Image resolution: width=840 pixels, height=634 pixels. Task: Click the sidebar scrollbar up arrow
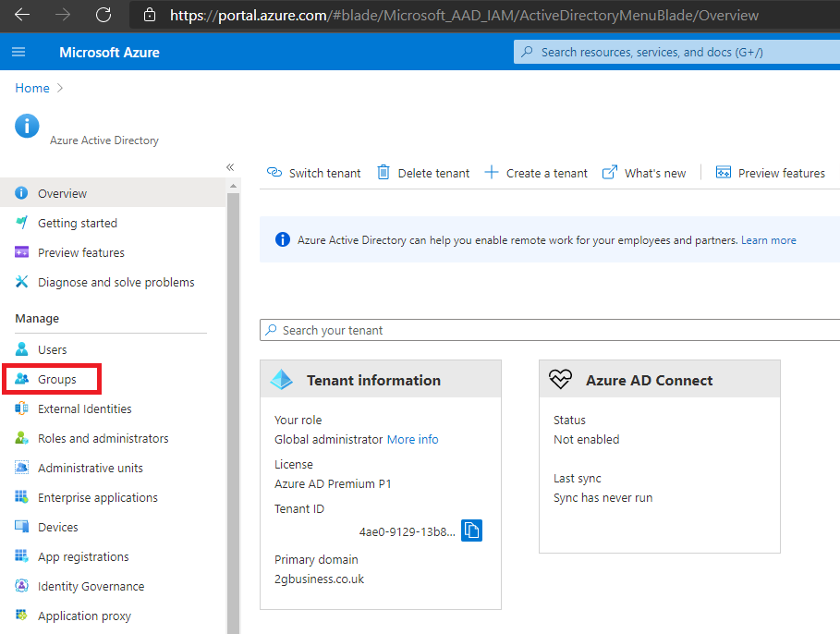click(233, 186)
